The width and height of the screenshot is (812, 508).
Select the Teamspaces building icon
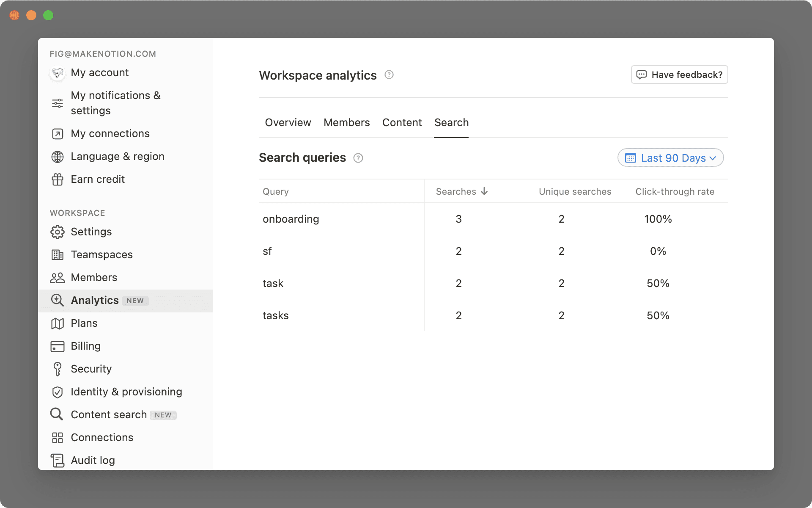pos(57,254)
